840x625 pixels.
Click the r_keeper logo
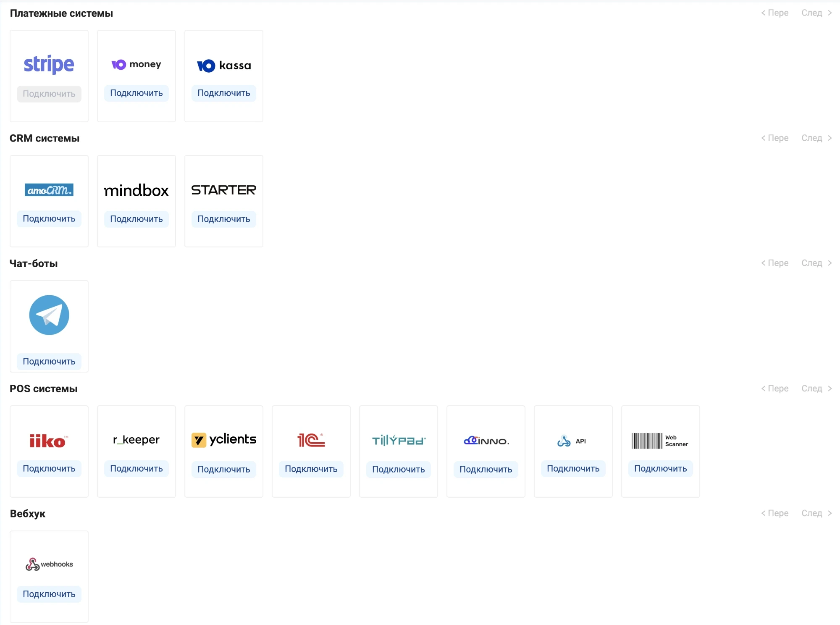point(136,439)
